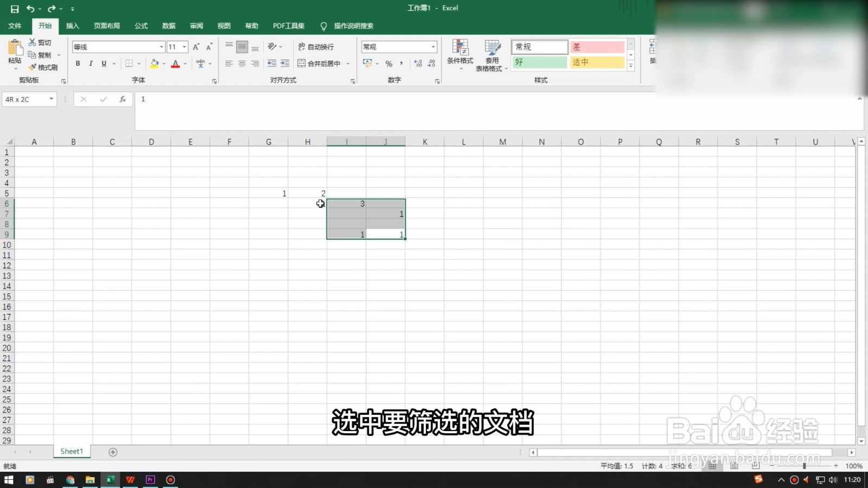The height and width of the screenshot is (488, 868).
Task: Open the number format dropdown (常规)
Action: 433,47
